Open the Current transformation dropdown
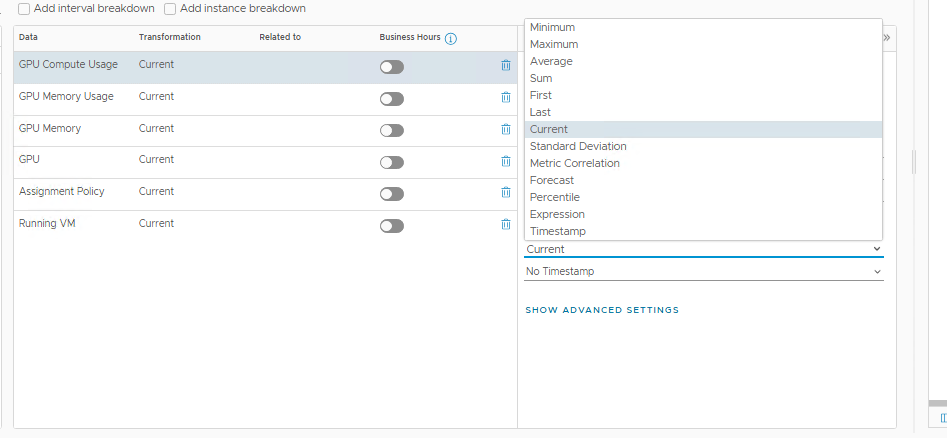Screen dimensions: 947x438 tap(703, 249)
